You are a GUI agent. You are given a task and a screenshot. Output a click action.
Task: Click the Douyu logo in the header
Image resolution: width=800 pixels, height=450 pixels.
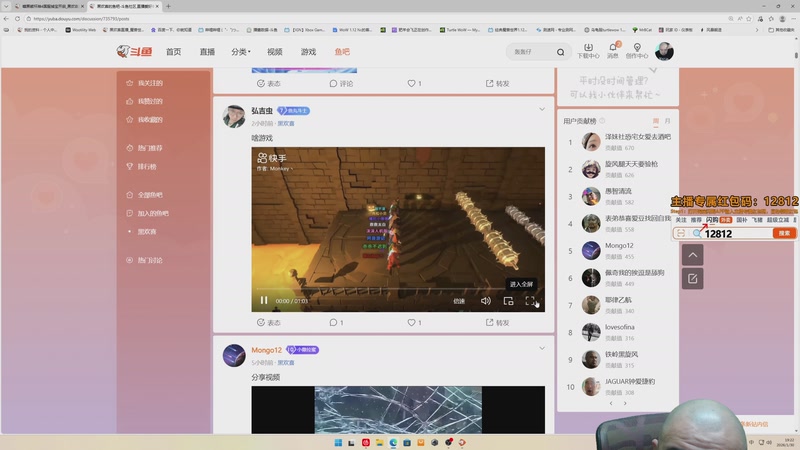[134, 52]
